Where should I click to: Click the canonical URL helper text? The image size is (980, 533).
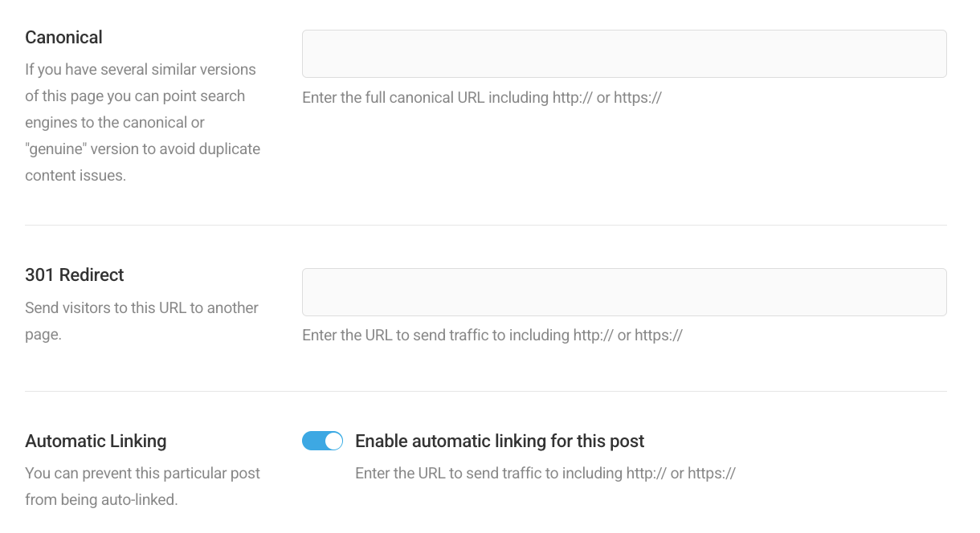click(481, 97)
